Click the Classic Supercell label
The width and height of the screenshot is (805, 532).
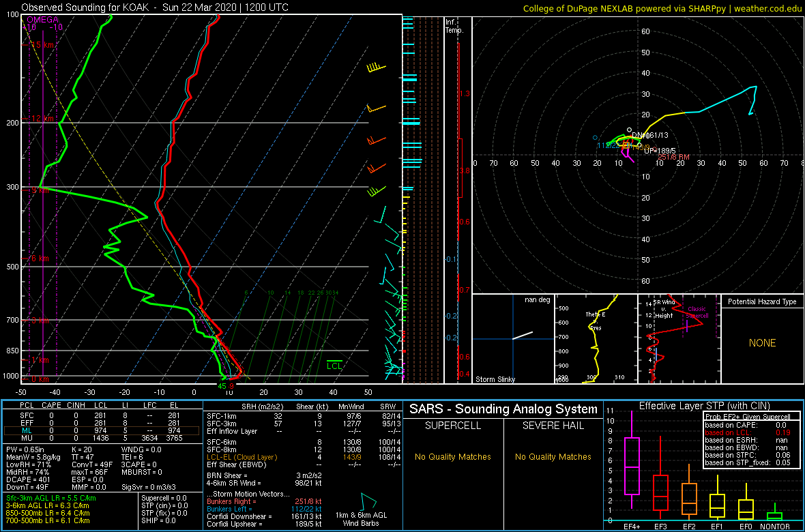click(698, 313)
